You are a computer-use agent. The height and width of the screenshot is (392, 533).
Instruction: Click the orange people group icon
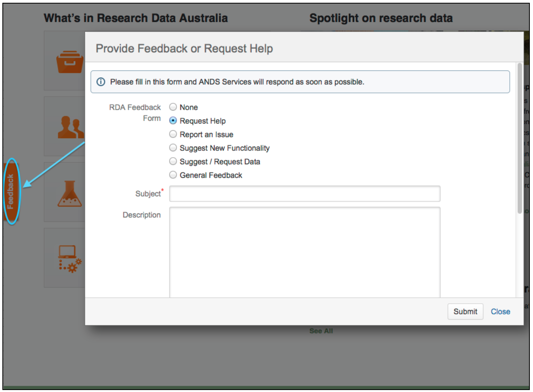point(70,127)
